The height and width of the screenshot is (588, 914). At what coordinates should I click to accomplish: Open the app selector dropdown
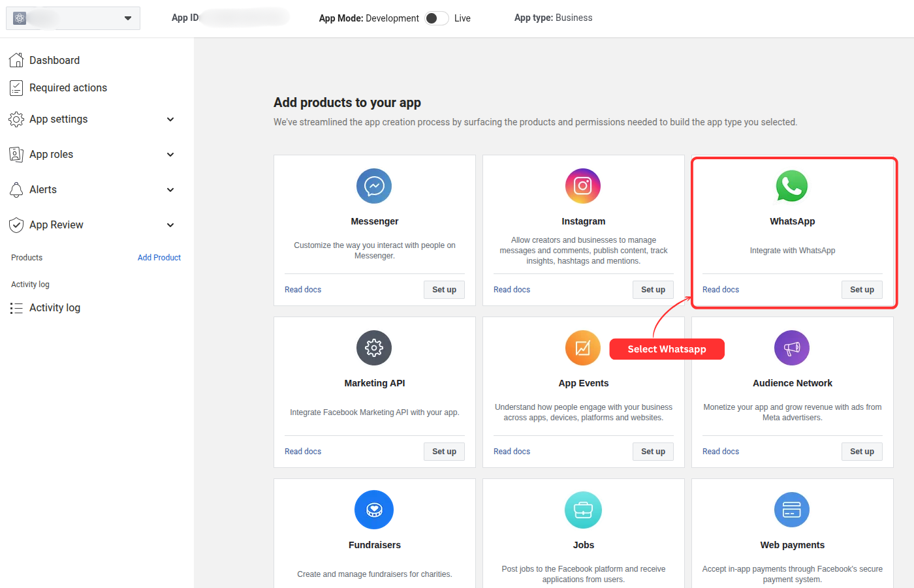click(x=73, y=18)
